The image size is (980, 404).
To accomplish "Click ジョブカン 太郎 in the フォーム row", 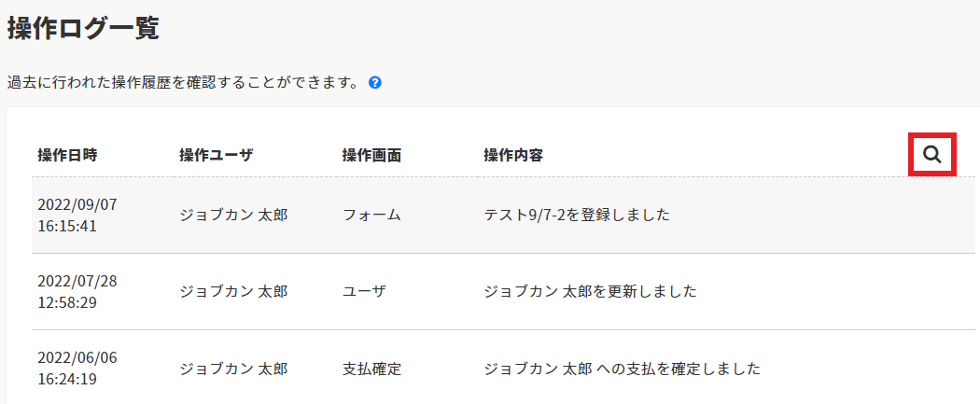I will [233, 215].
